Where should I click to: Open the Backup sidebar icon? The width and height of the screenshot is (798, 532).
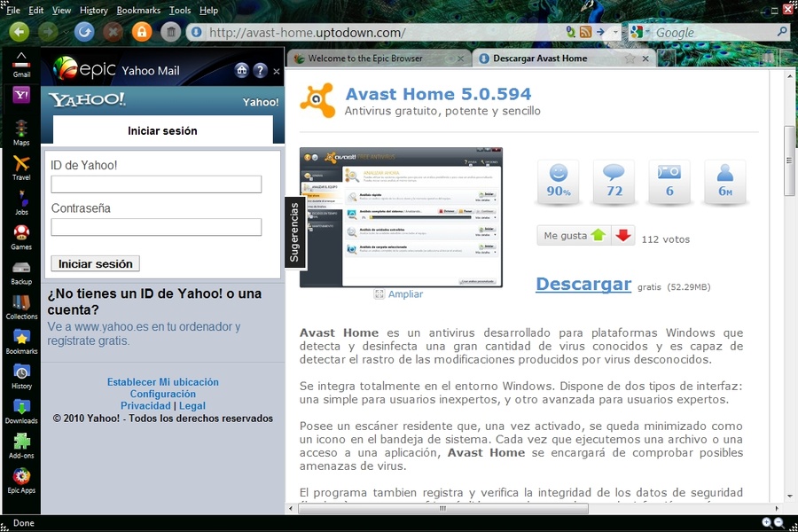[x=21, y=270]
